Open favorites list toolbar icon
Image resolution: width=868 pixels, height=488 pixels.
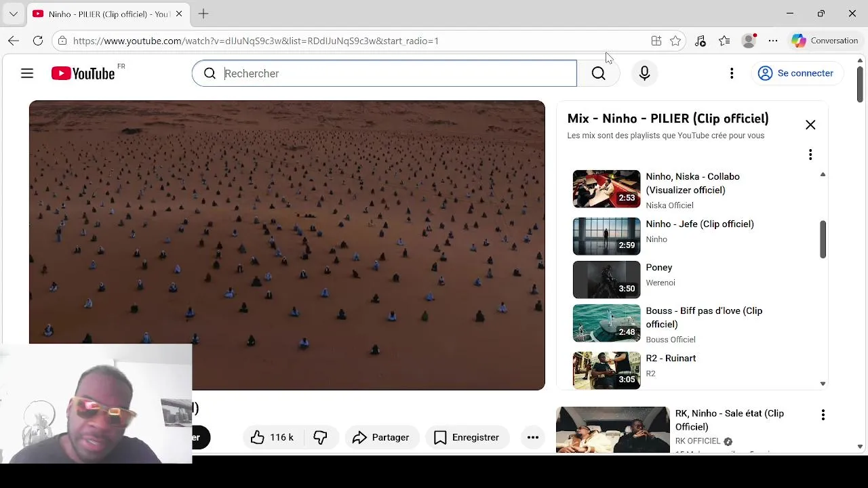724,41
